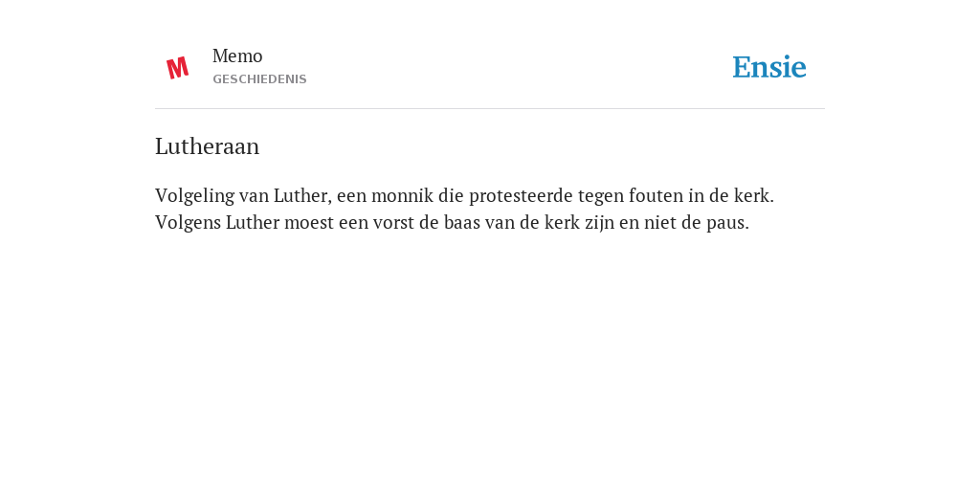Click the sentence starting with Volgeling van Luther
This screenshot has height=490, width=980.
coord(464,195)
